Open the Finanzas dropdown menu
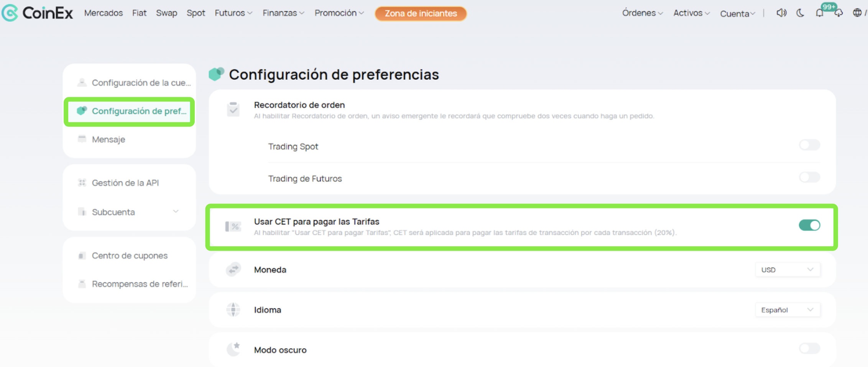The width and height of the screenshot is (868, 367). tap(283, 13)
